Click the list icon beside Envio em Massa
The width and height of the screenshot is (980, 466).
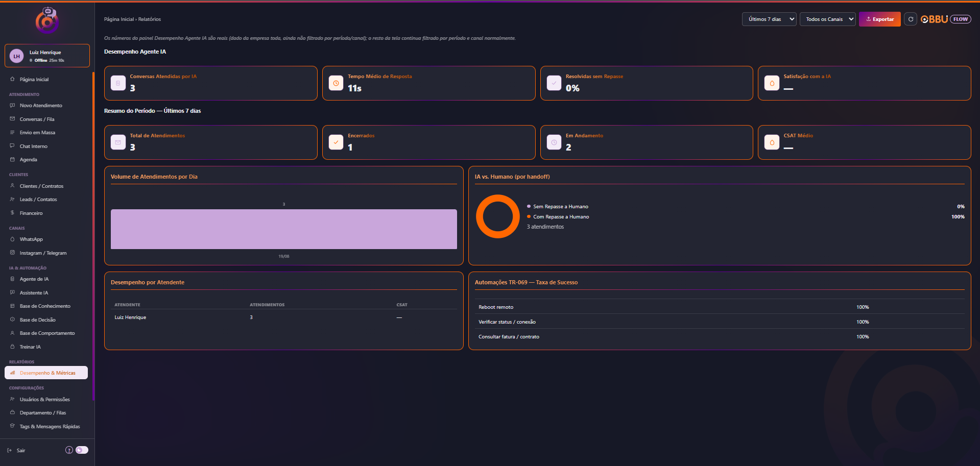[12, 133]
